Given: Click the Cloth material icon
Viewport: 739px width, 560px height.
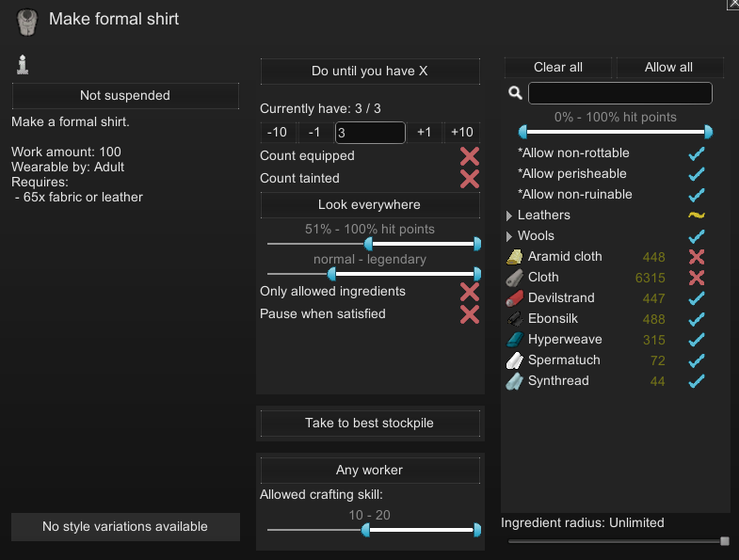Looking at the screenshot, I should [x=514, y=278].
